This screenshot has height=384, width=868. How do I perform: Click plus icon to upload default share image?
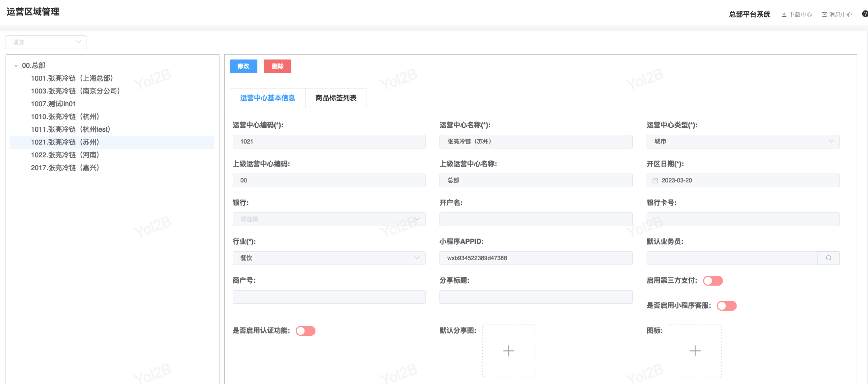click(508, 351)
